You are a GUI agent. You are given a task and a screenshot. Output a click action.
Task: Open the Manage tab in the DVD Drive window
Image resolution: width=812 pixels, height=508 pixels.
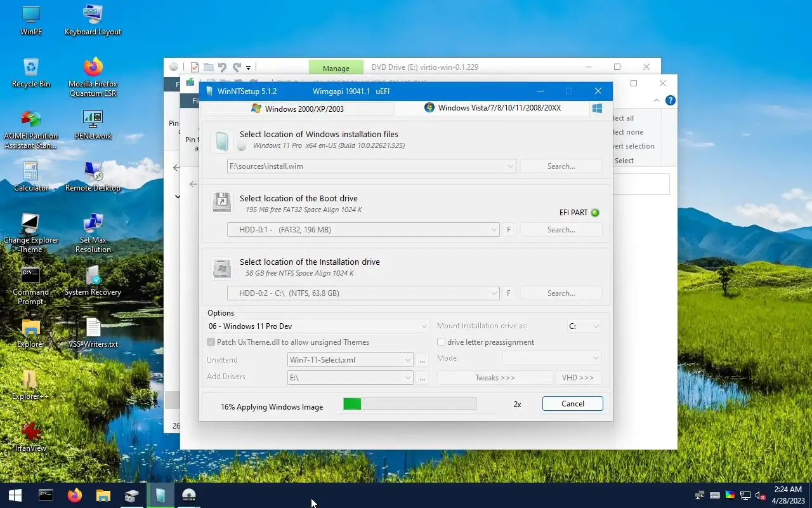coord(336,68)
